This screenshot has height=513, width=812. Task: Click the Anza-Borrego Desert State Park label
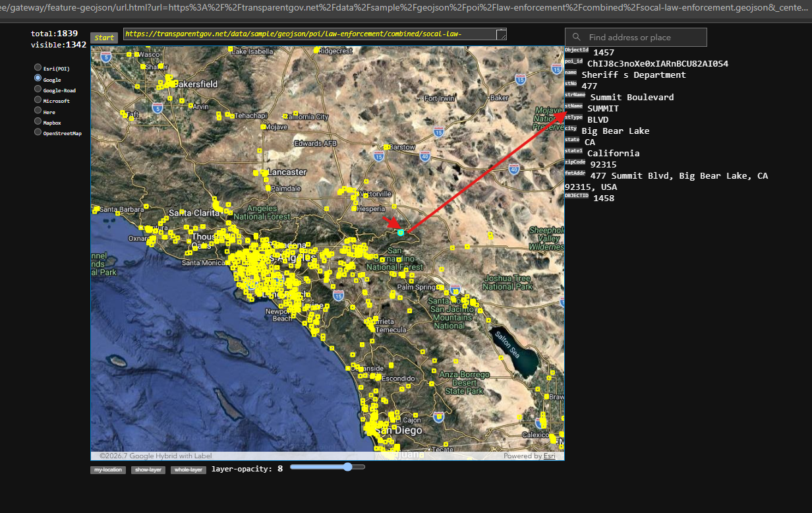pos(464,382)
